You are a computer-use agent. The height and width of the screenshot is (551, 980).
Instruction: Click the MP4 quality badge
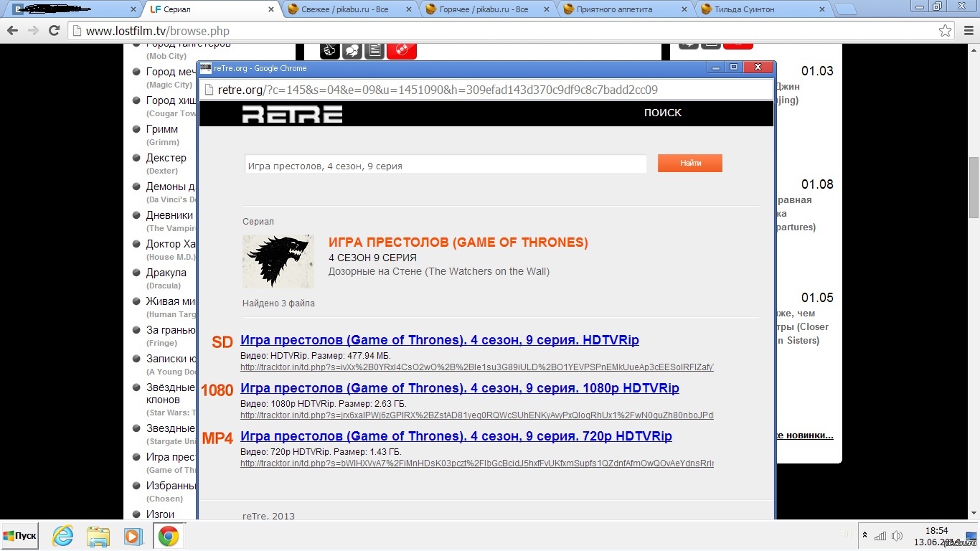point(218,438)
